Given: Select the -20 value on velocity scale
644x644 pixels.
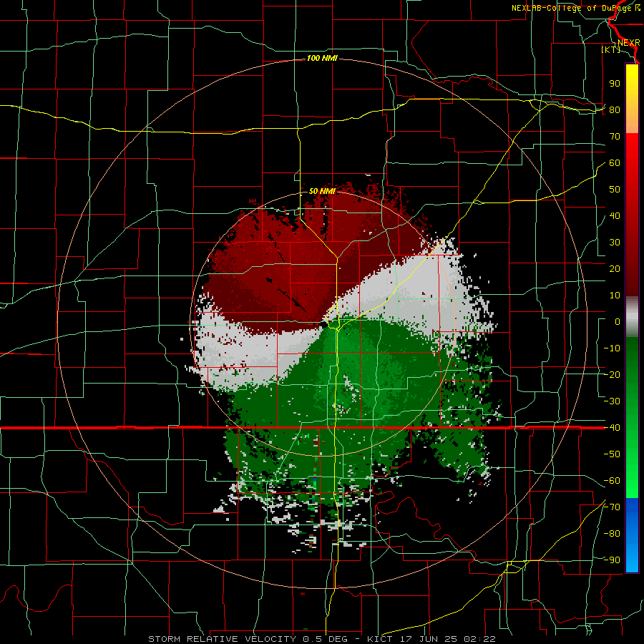Looking at the screenshot, I should pyautogui.click(x=612, y=375).
